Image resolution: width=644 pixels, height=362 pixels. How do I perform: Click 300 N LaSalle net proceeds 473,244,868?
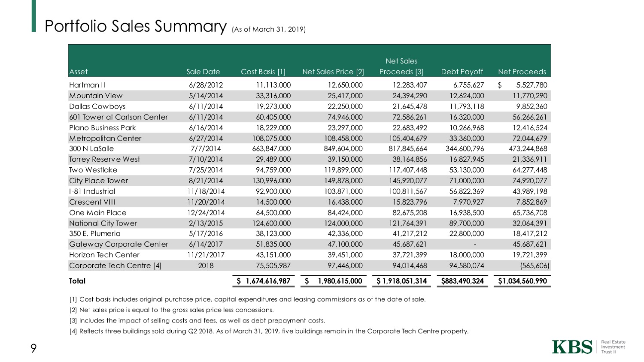[x=528, y=148]
